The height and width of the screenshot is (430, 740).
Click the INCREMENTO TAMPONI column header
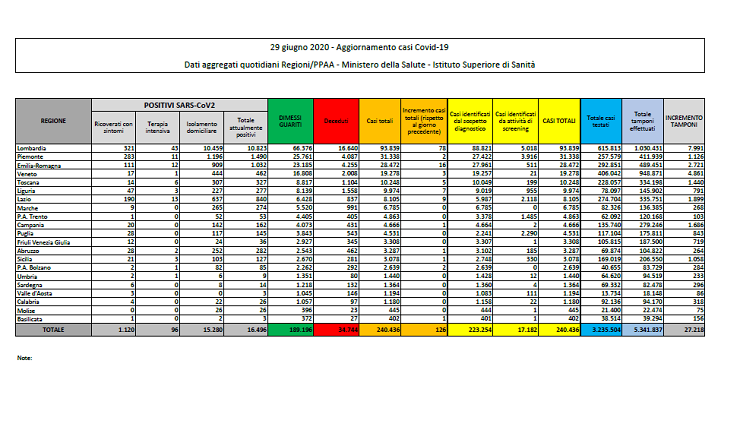click(683, 119)
